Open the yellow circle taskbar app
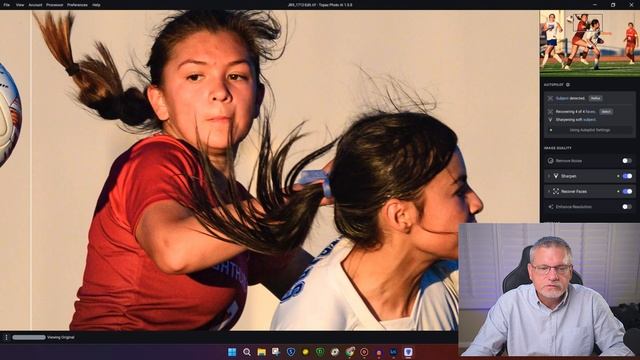Image resolution: width=640 pixels, height=360 pixels. pyautogui.click(x=305, y=352)
